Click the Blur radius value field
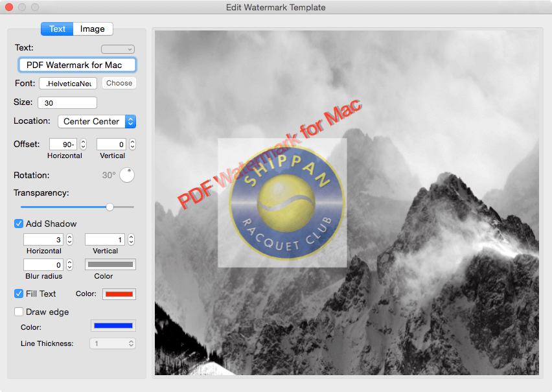552x392 pixels. (43, 265)
